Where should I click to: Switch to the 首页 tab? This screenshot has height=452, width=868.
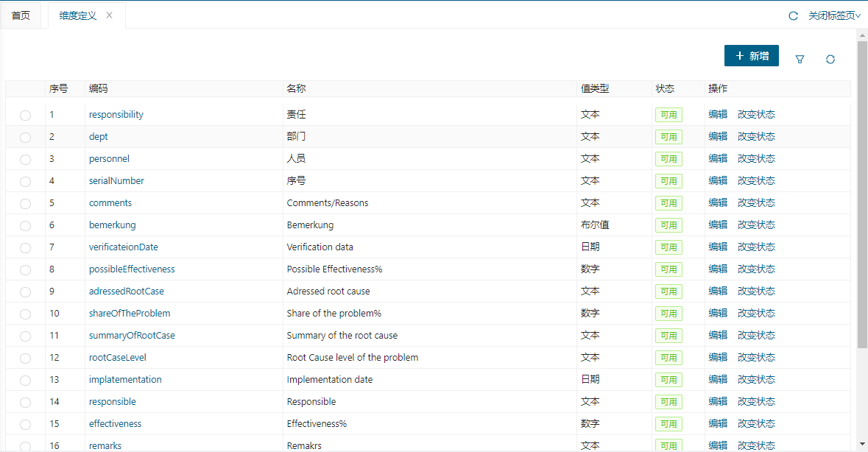21,15
